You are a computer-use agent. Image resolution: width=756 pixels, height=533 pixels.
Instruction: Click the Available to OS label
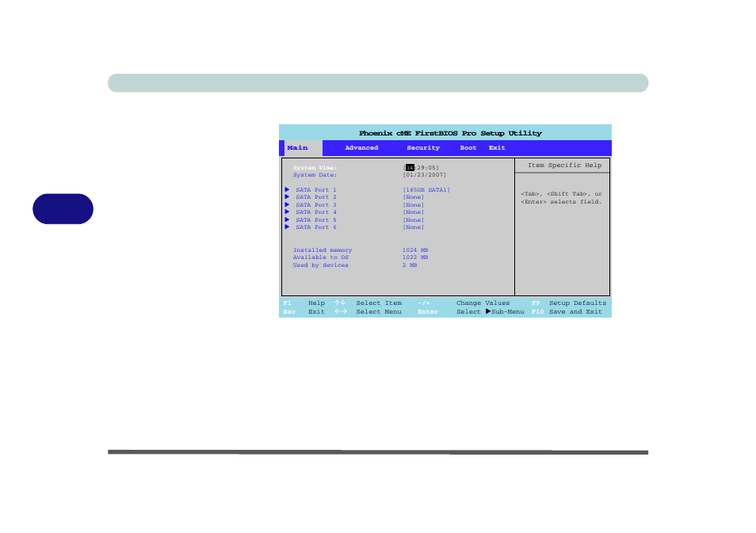[x=321, y=257]
